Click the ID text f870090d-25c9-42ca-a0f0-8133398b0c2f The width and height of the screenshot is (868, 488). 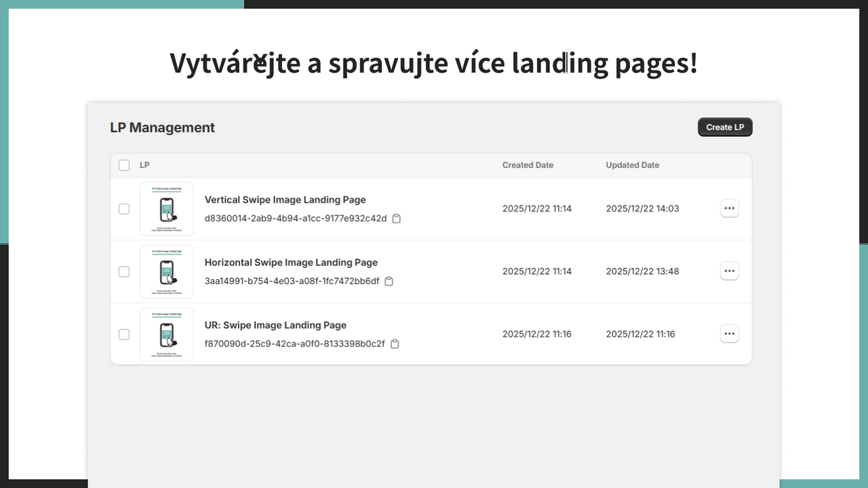295,344
